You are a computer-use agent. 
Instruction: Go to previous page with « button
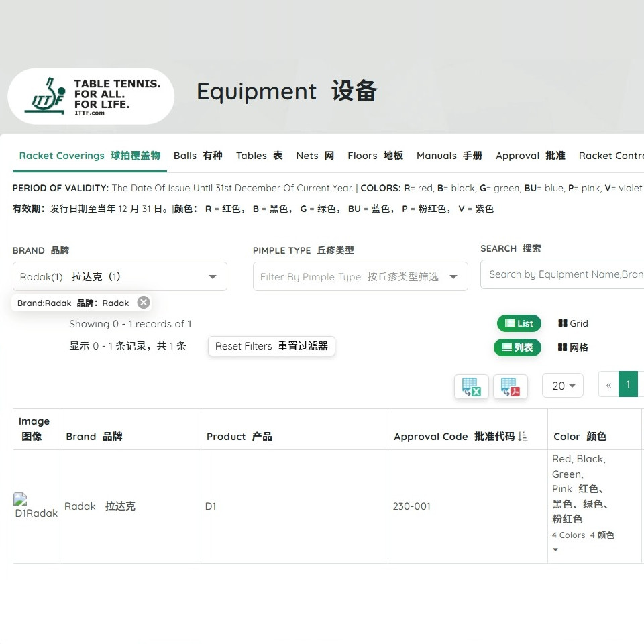pos(608,385)
